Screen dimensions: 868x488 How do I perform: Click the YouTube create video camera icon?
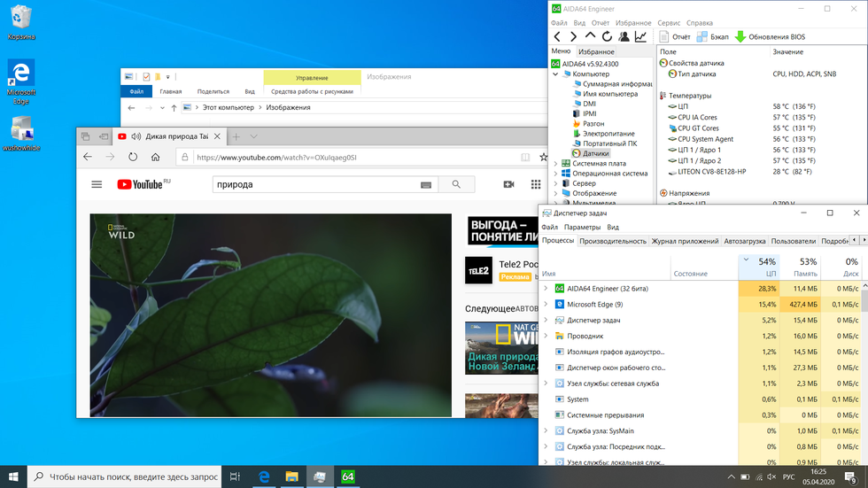click(x=508, y=185)
